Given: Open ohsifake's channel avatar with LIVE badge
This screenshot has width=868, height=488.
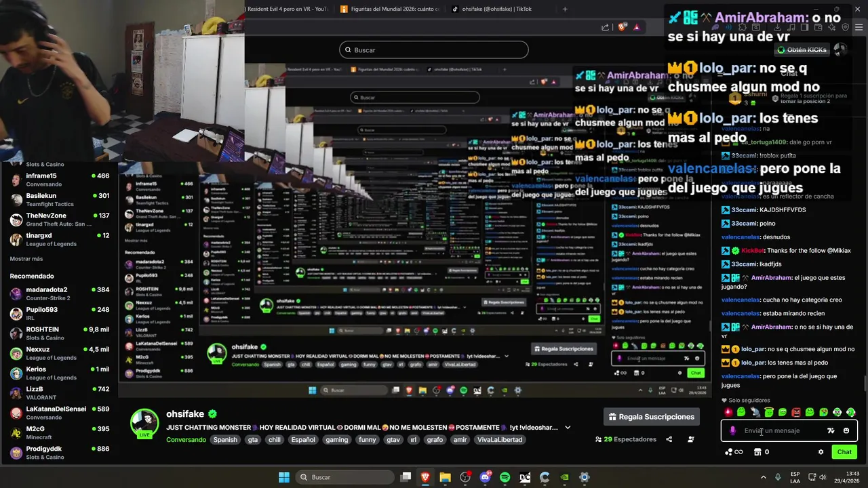Looking at the screenshot, I should click(x=144, y=424).
